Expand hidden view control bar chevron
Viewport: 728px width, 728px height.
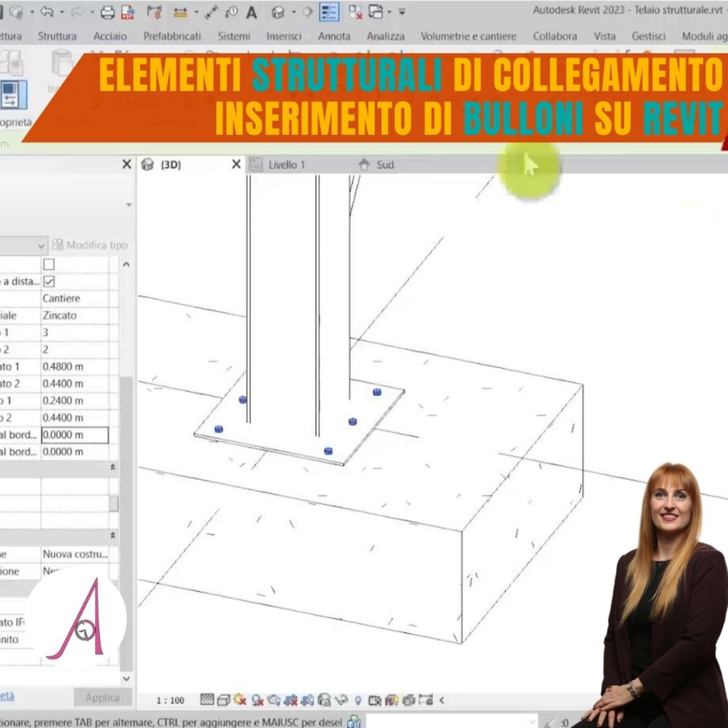tap(442, 701)
